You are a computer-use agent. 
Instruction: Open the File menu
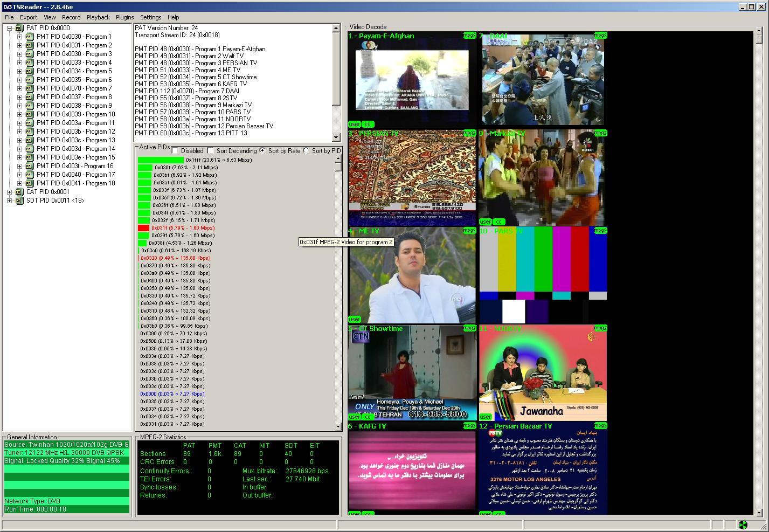[x=9, y=17]
